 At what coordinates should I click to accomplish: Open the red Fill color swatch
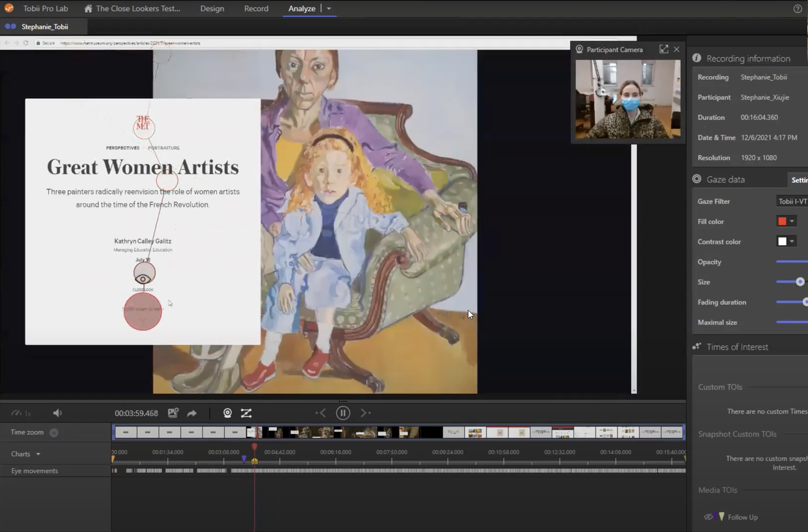(782, 221)
